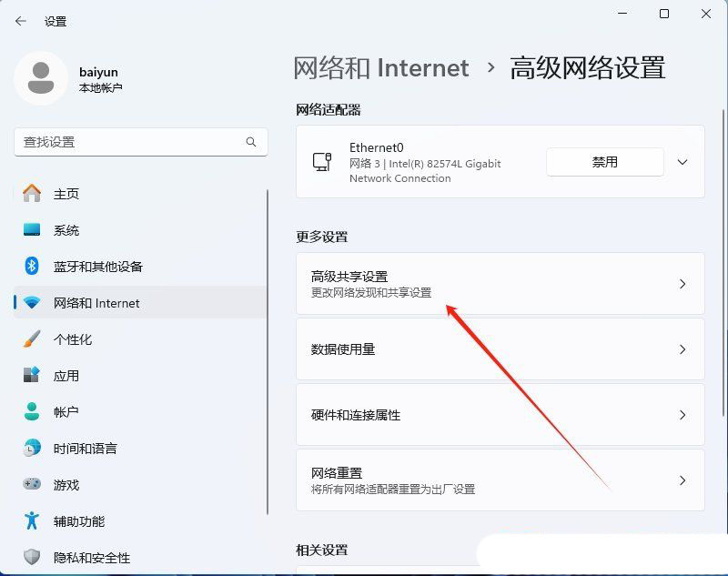Viewport: 728px width, 576px height.
Task: Click the 时间和语言 clock icon
Action: pos(31,449)
